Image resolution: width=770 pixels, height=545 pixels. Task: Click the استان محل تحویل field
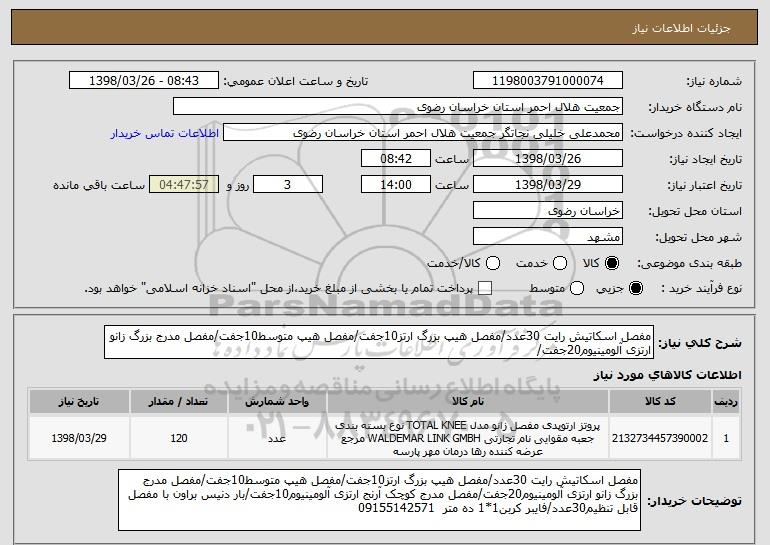coord(548,211)
